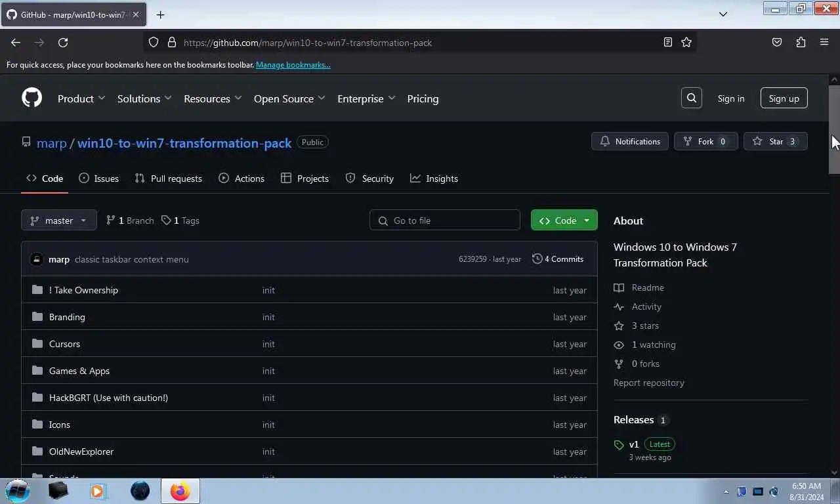Viewport: 840px width, 504px height.
Task: Click the Go to file search field
Action: tap(445, 220)
